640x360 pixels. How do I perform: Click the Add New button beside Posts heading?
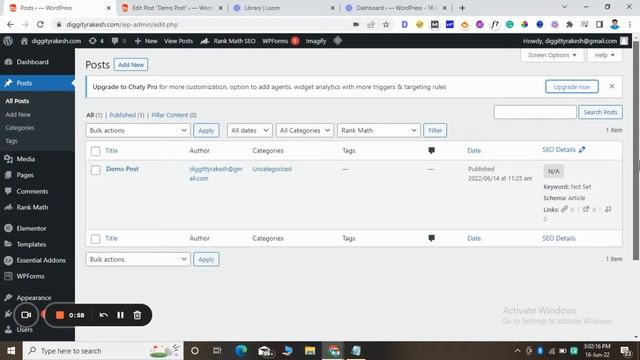pos(131,64)
